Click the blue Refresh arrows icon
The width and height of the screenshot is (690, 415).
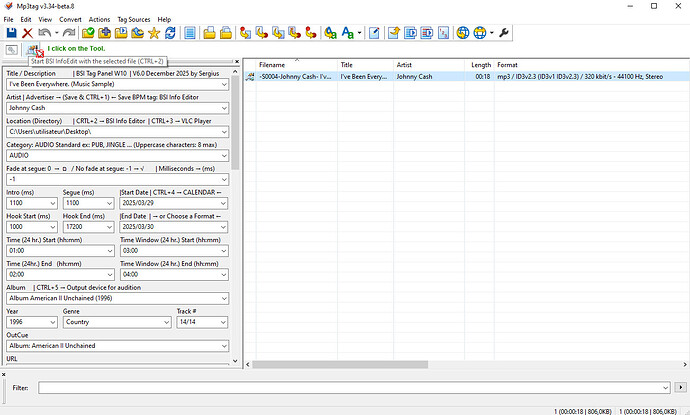click(170, 33)
